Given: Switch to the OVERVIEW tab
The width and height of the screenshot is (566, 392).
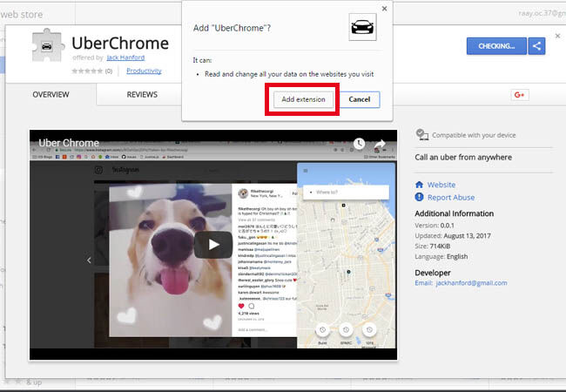Looking at the screenshot, I should pos(51,95).
